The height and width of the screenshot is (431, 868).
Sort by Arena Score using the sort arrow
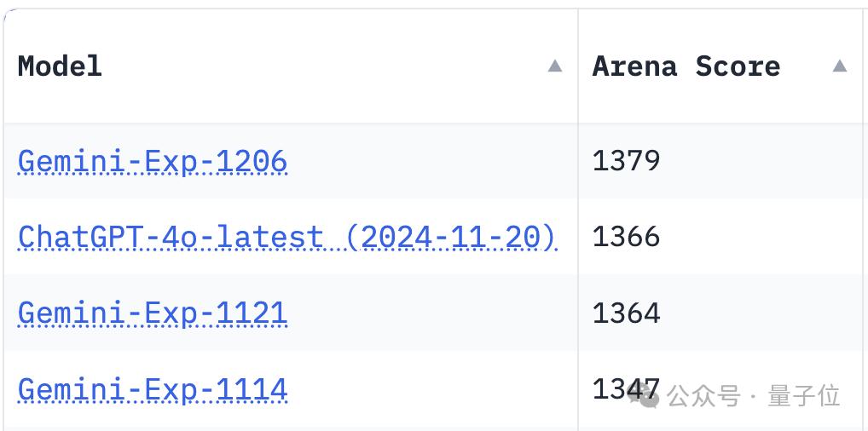click(840, 66)
